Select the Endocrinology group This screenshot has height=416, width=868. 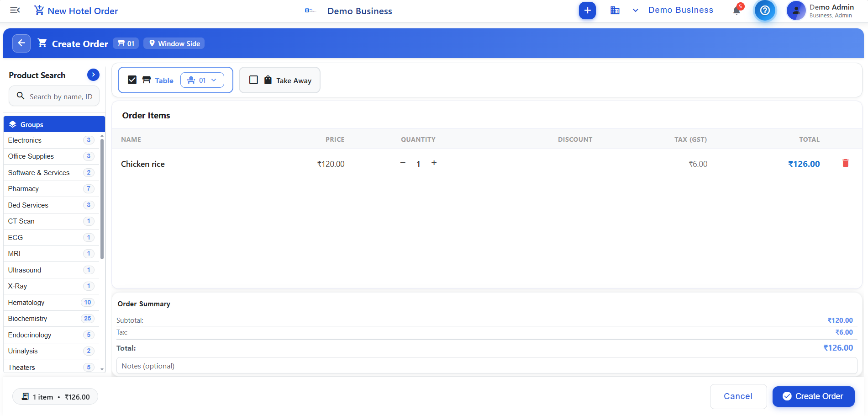[51, 335]
